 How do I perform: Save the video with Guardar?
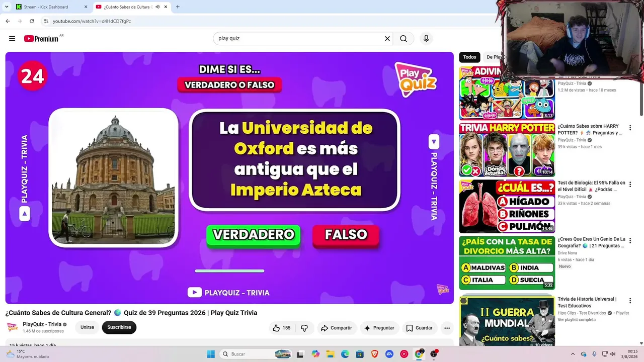[420, 328]
